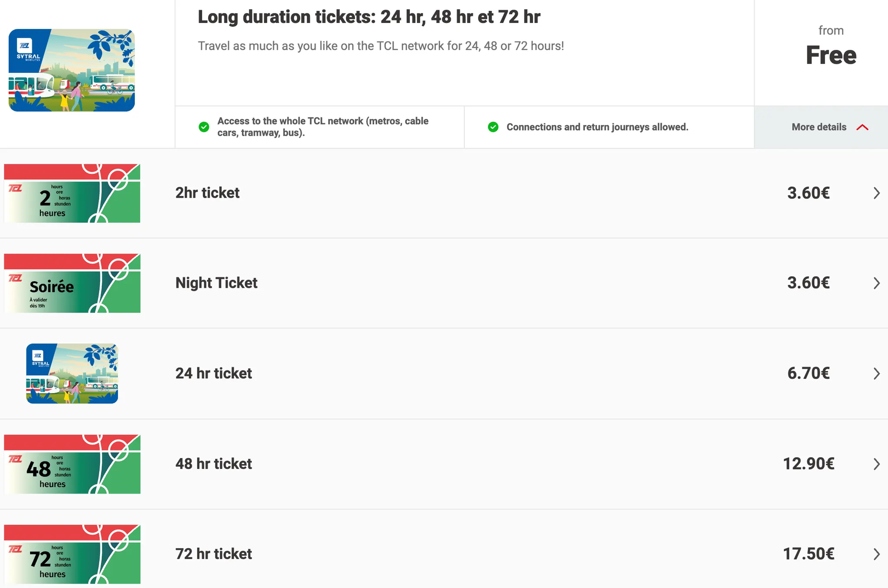Screen dimensions: 888x588
Task: Click the 48 hr ticket chevron arrow
Action: [x=876, y=464]
